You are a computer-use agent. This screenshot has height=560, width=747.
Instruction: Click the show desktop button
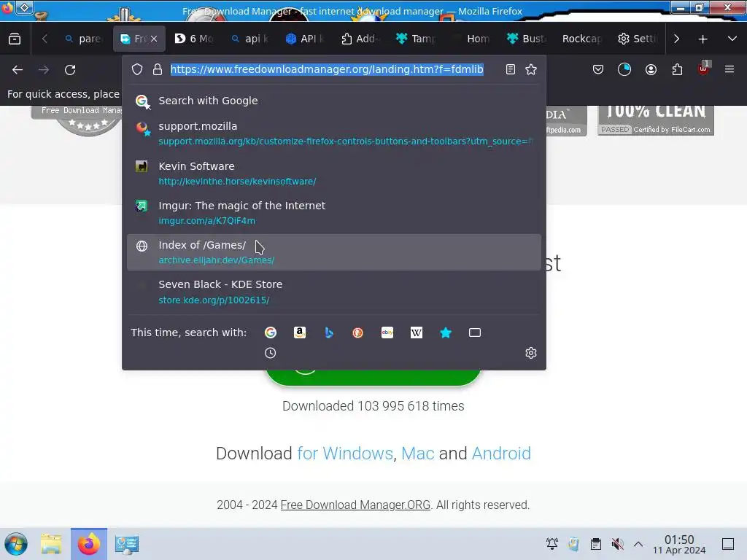728,544
